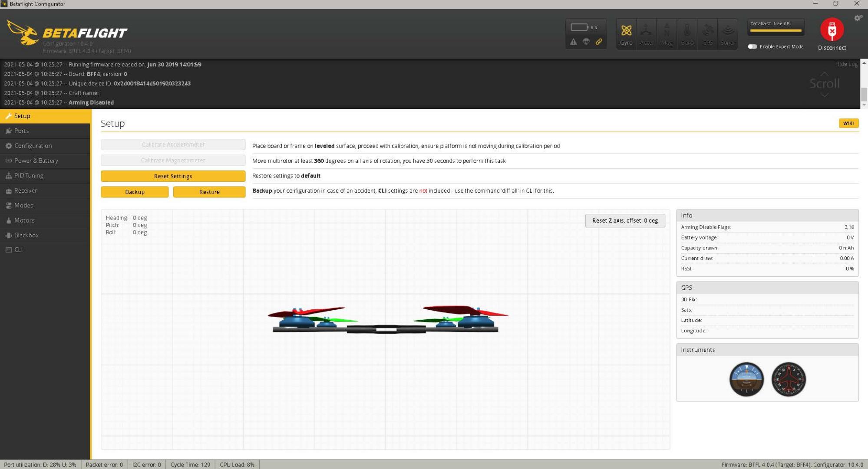
Task: Click the artificial horizon instrument
Action: tap(746, 379)
